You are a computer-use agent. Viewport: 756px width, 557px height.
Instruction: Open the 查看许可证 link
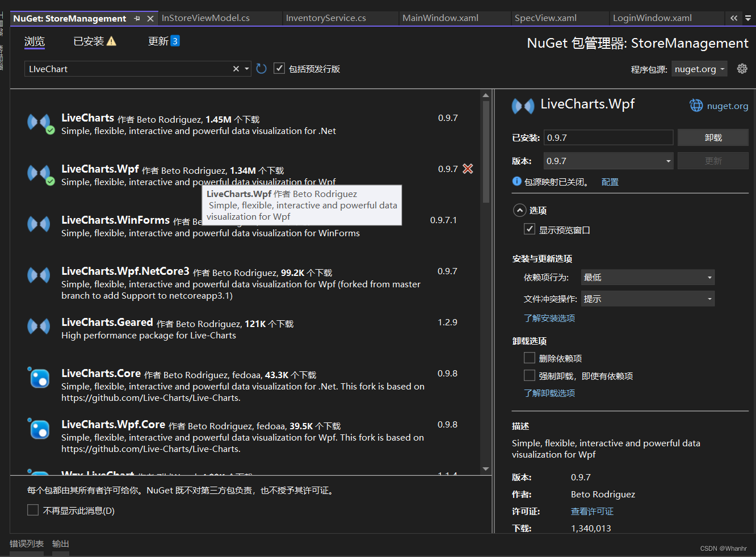tap(592, 511)
